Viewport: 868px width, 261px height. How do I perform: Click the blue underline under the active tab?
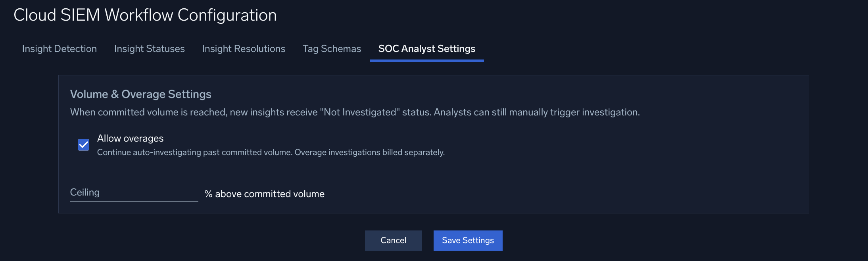pyautogui.click(x=427, y=61)
